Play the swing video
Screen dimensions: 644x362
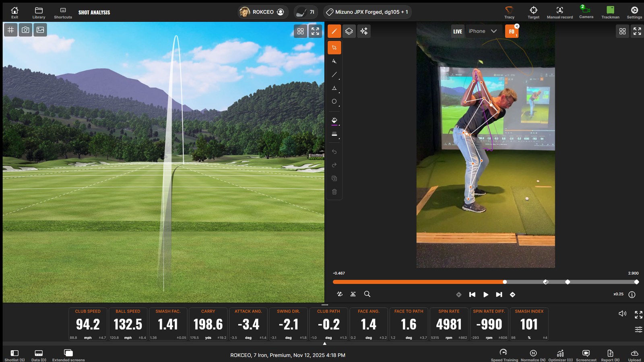point(486,294)
